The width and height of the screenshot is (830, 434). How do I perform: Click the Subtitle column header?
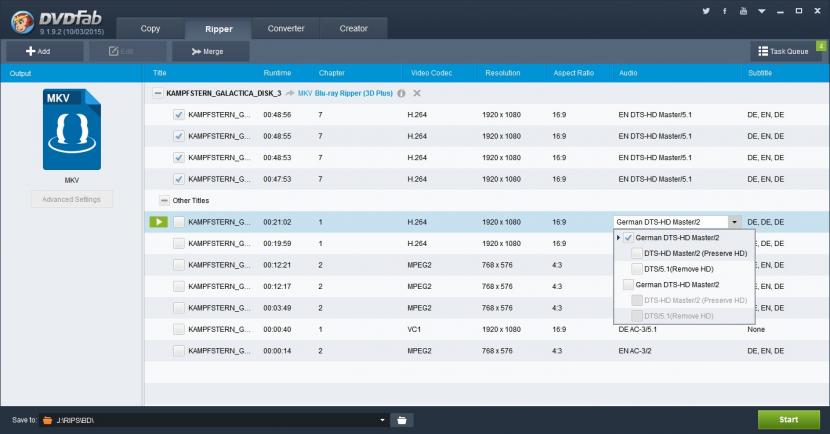tap(760, 73)
